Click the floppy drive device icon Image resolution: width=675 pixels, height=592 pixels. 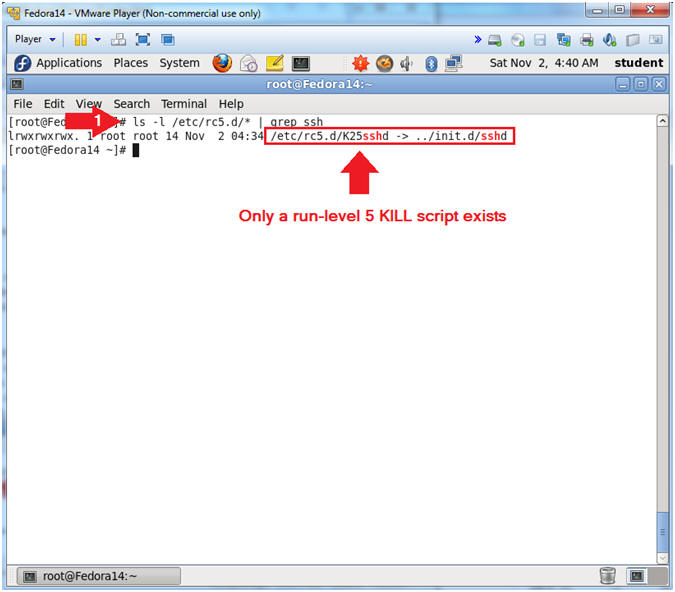click(540, 40)
